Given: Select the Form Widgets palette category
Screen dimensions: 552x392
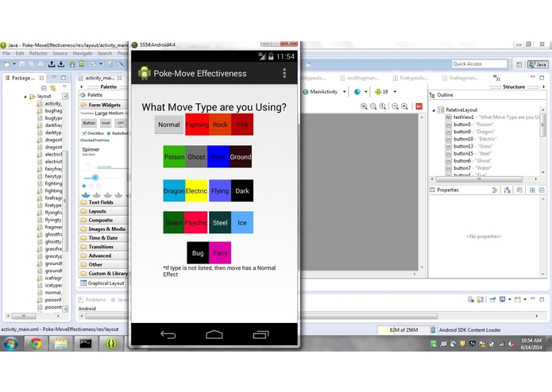Looking at the screenshot, I should point(103,105).
